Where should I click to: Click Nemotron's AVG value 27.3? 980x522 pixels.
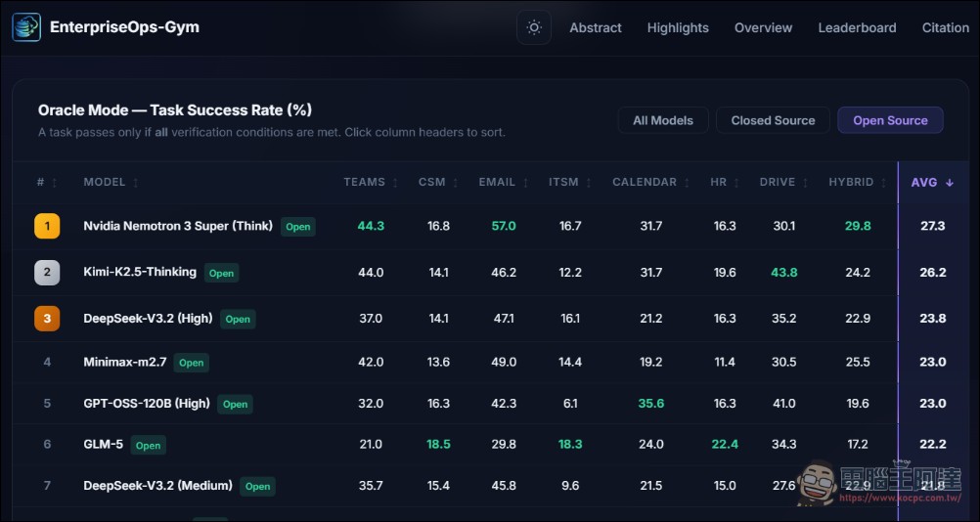pyautogui.click(x=932, y=226)
